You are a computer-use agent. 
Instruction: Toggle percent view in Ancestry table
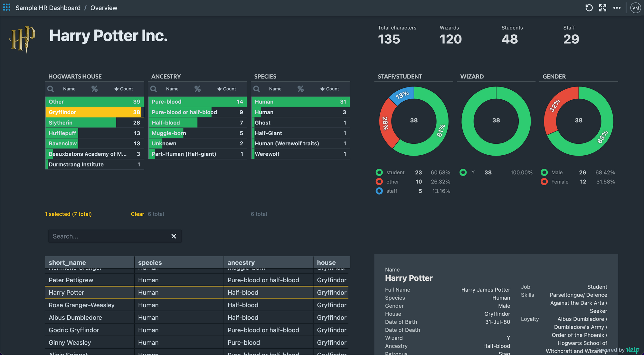click(x=197, y=89)
